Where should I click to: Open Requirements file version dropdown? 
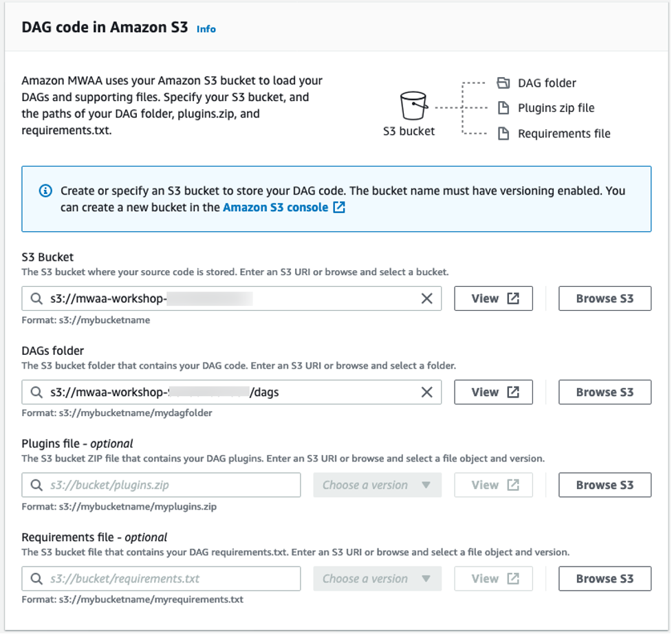click(x=376, y=578)
